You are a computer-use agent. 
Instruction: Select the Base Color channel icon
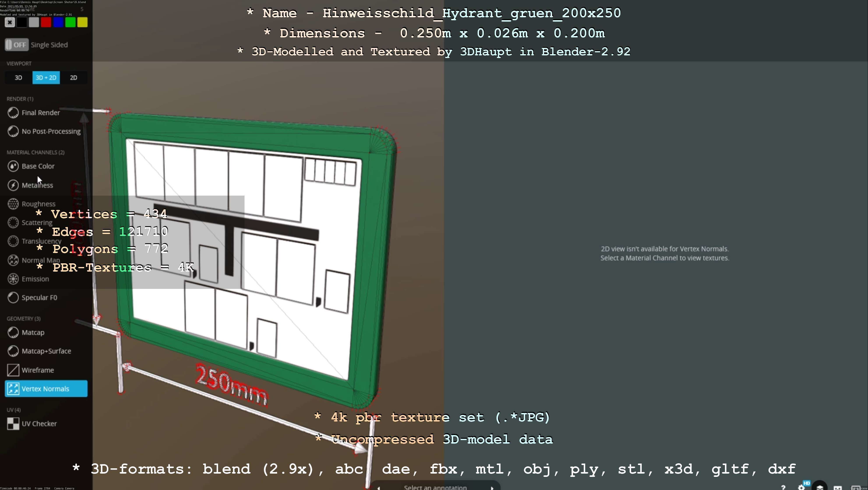point(13,166)
